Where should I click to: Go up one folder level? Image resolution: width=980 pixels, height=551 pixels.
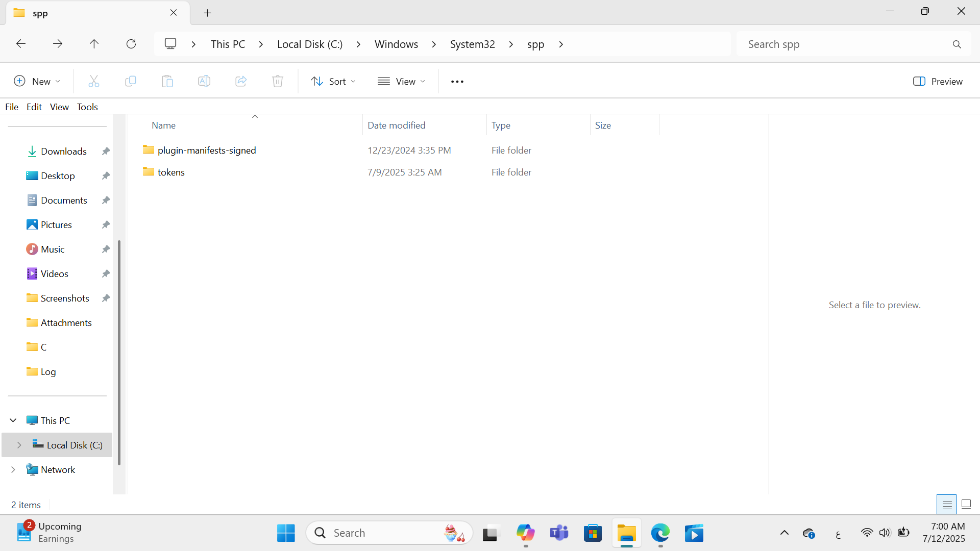click(94, 44)
